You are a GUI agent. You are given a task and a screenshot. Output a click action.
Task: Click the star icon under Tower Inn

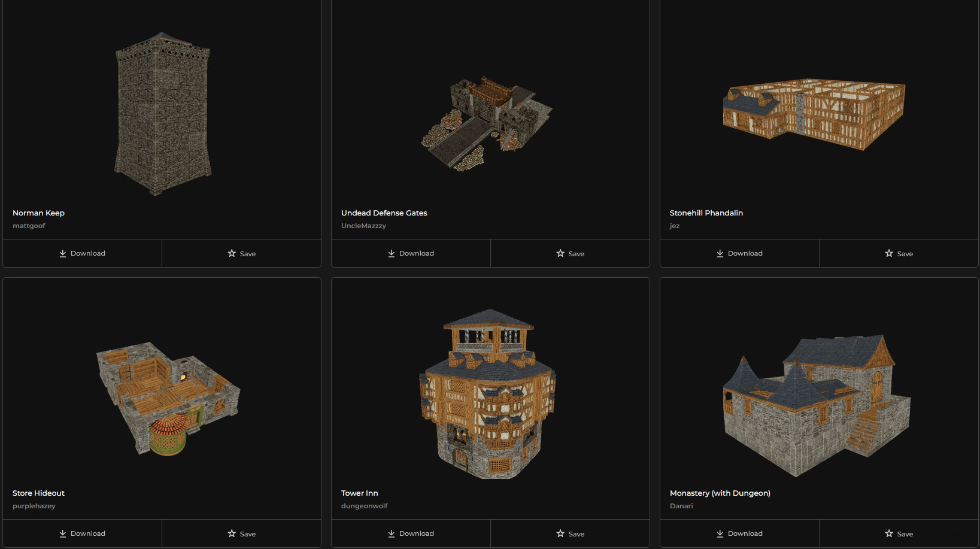(560, 533)
